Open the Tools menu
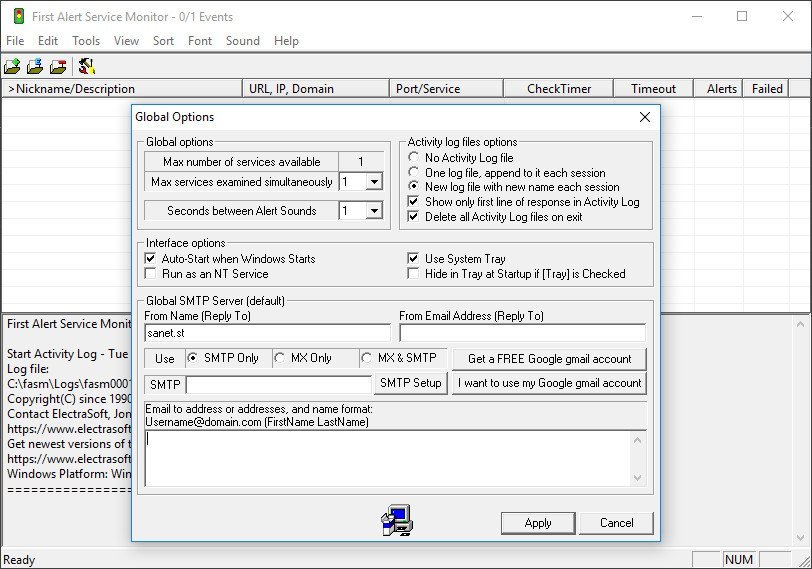Image resolution: width=812 pixels, height=569 pixels. pos(86,41)
